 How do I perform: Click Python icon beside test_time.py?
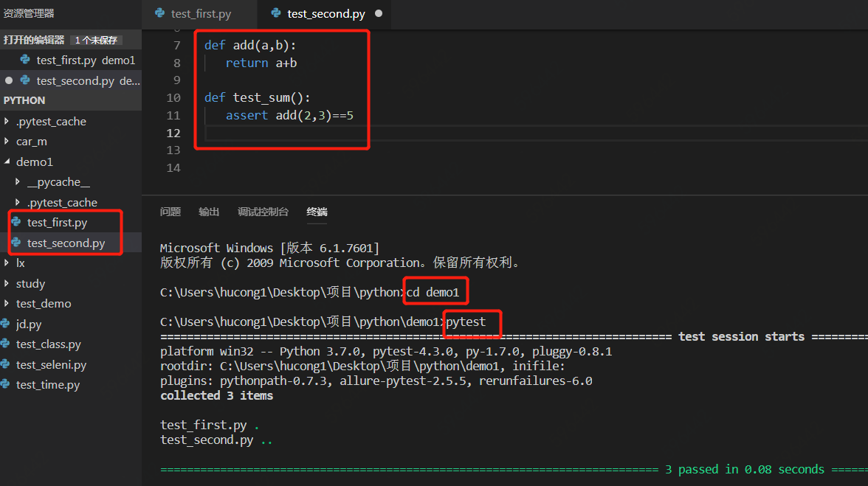[6, 385]
